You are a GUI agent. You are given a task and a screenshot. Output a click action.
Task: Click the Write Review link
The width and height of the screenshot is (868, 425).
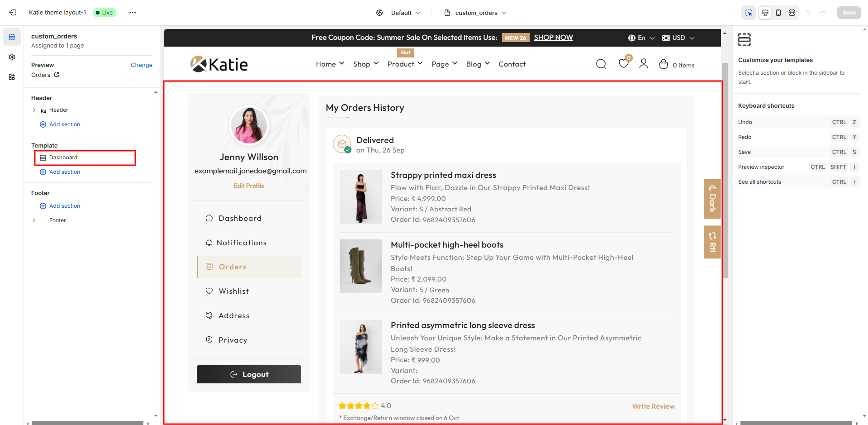[653, 406]
